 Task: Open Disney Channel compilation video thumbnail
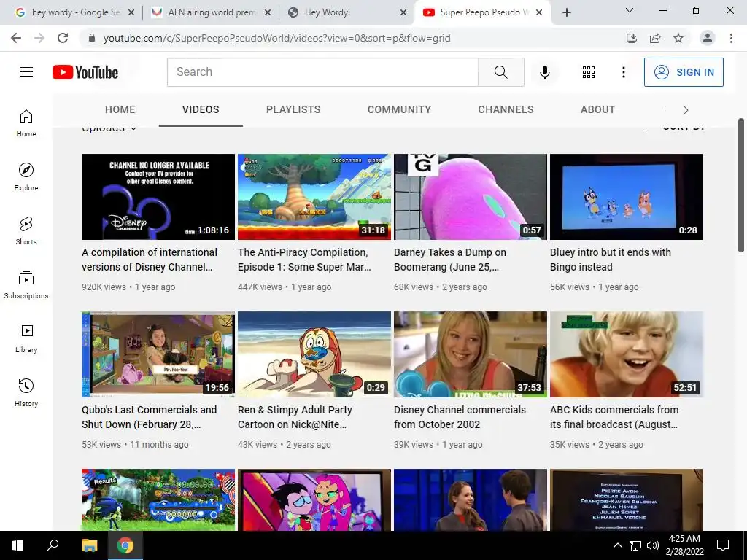tap(158, 197)
